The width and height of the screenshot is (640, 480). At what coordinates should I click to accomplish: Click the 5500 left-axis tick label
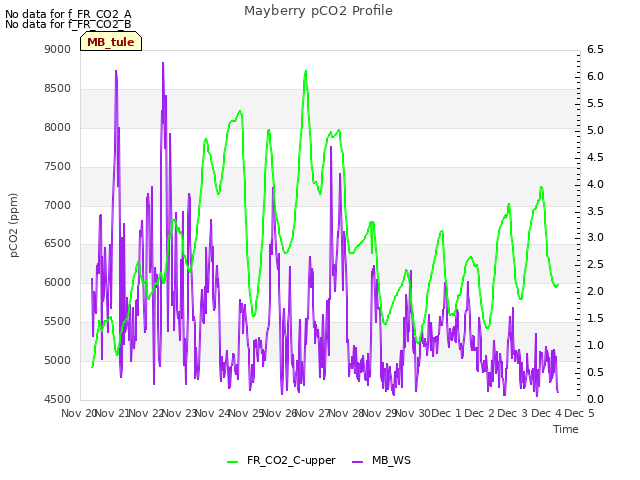click(x=58, y=321)
